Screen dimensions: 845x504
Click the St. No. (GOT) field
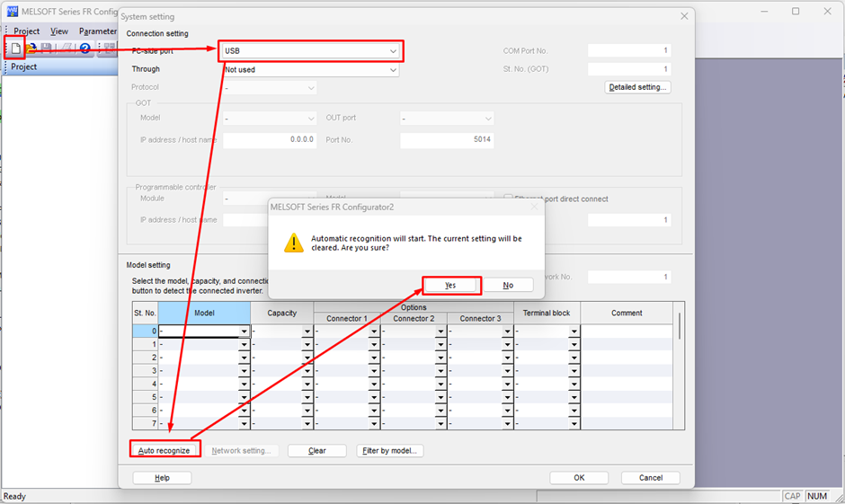point(629,69)
